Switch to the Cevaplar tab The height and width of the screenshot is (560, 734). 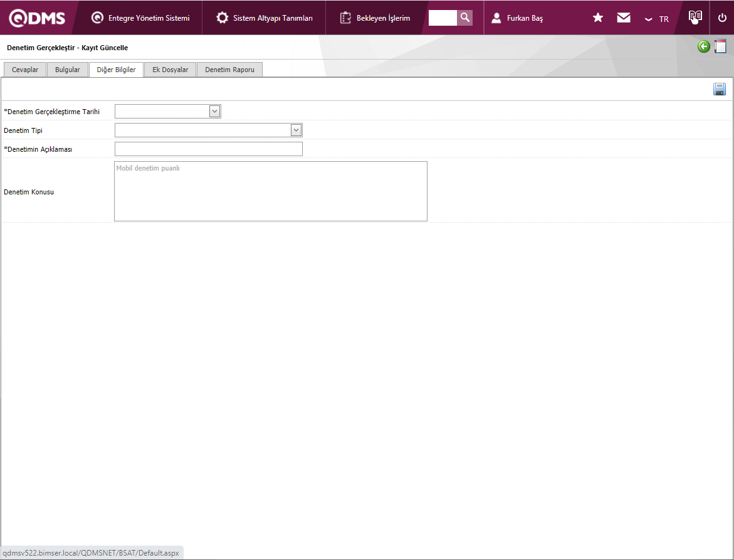(x=25, y=70)
